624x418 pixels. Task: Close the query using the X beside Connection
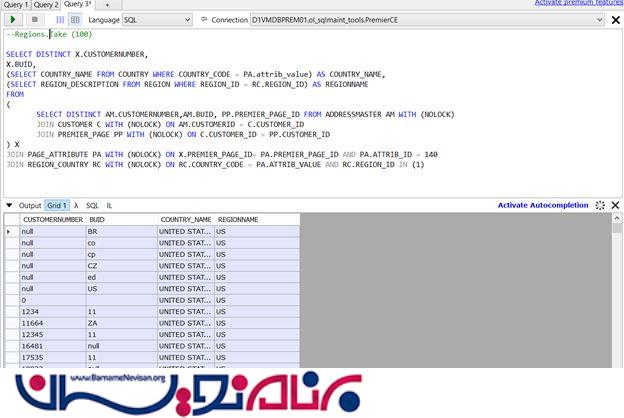[617, 19]
